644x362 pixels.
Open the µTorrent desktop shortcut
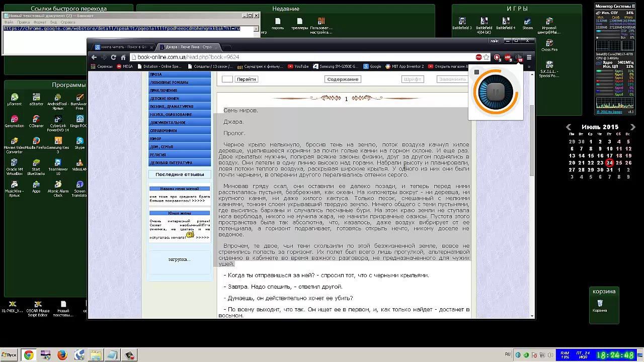[15, 100]
